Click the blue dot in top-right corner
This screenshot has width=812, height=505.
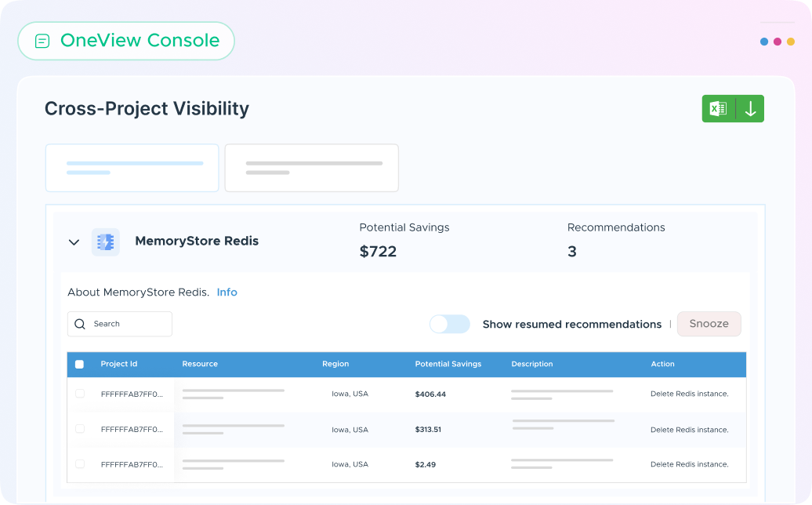pos(764,42)
